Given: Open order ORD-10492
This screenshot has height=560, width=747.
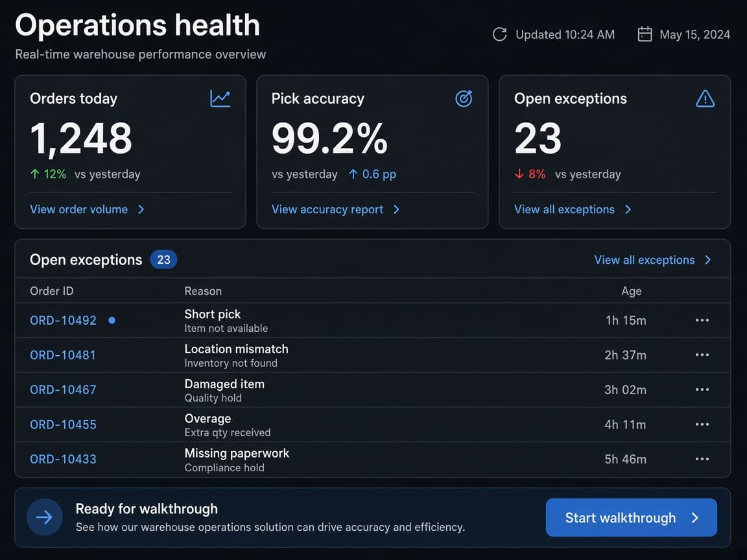Looking at the screenshot, I should click(x=64, y=320).
